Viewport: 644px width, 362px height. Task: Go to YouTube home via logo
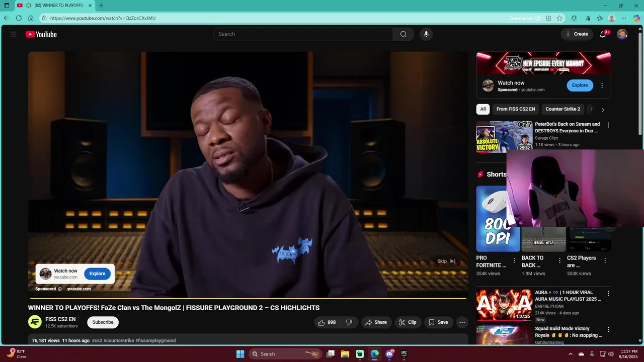41,34
